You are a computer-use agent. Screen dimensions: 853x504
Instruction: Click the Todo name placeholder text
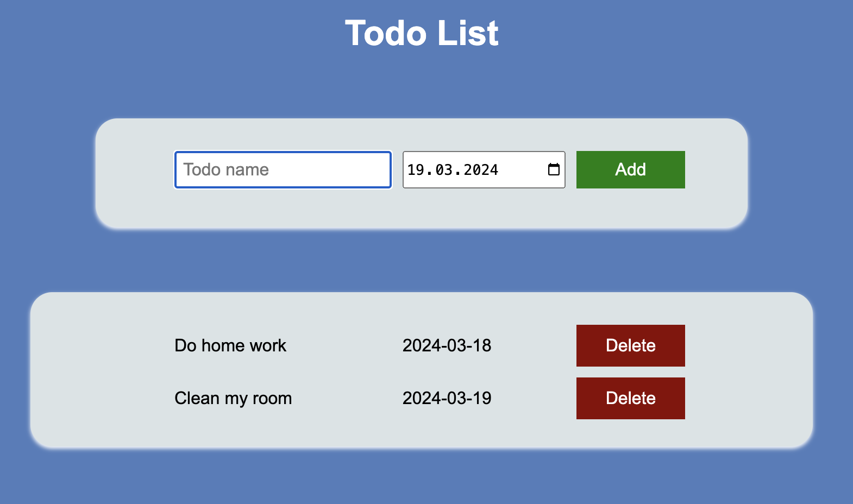[226, 169]
